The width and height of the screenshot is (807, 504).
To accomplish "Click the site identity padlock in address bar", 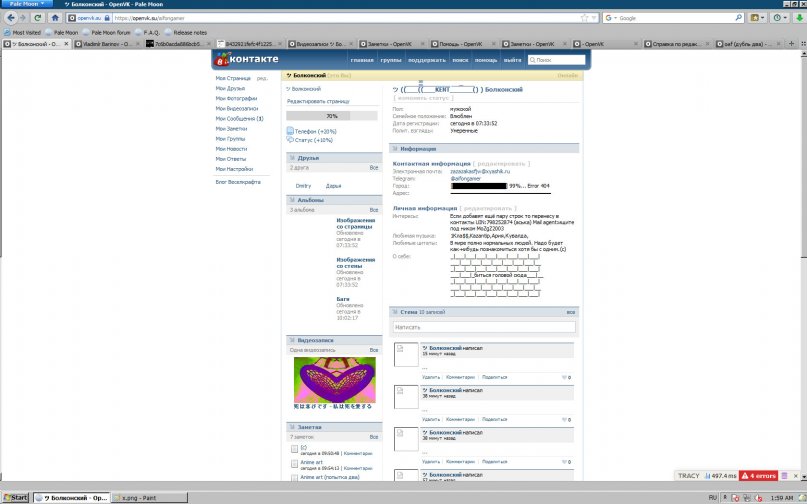I will tap(107, 18).
